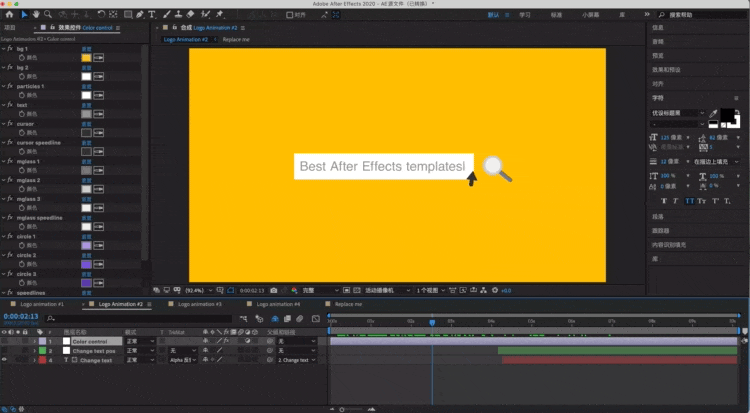Click black fill color swatch in Character panel
Image resolution: width=750 pixels, height=413 pixels.
coord(727,114)
